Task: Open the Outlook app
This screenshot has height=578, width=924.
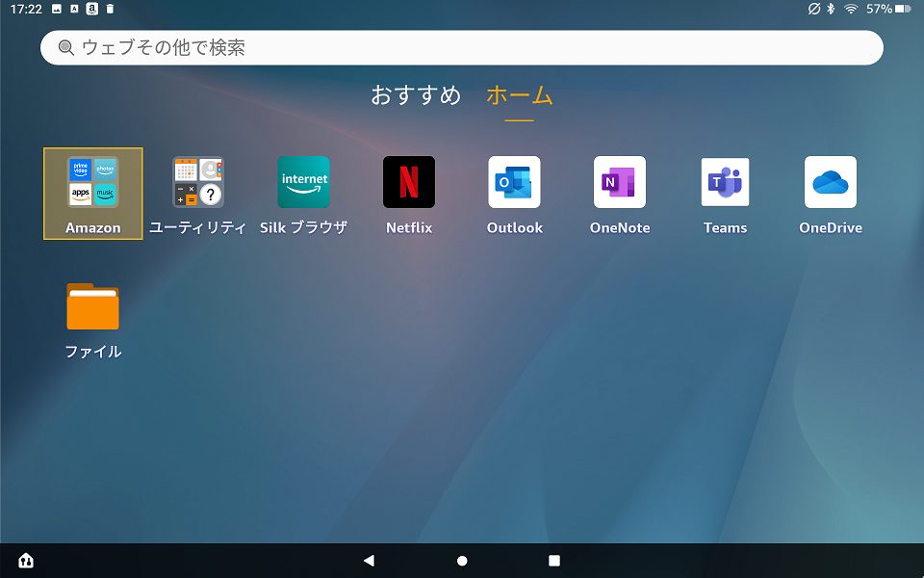Action: click(514, 182)
